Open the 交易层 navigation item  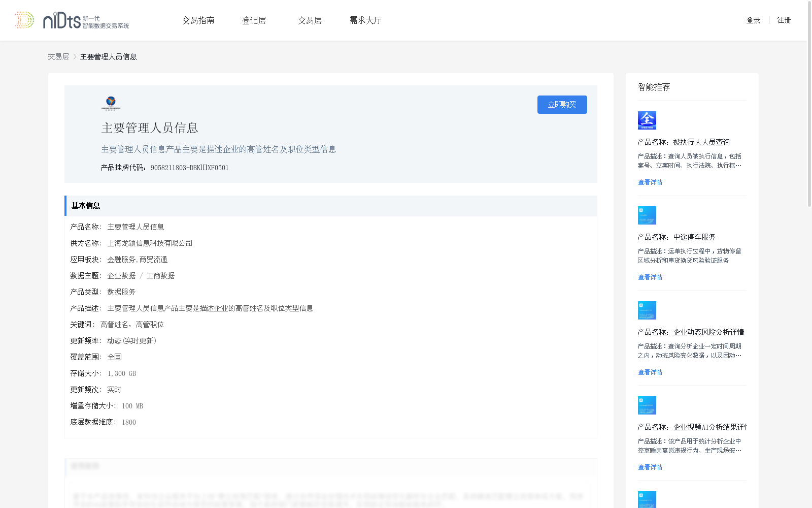(310, 20)
